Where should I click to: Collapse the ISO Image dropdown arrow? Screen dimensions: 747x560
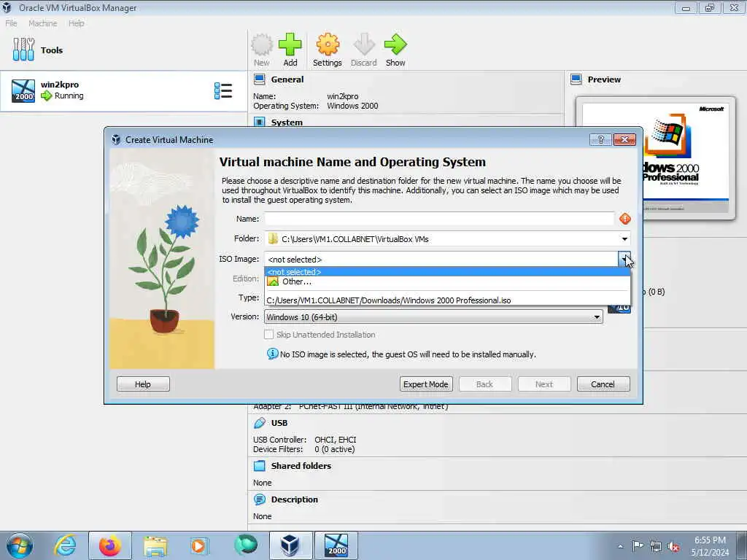click(x=624, y=260)
